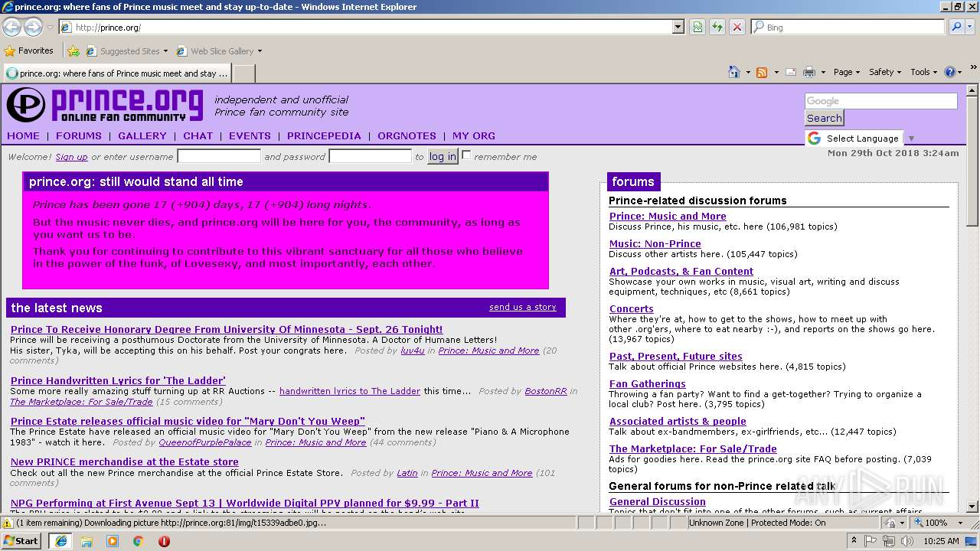Go to CHAT in site navigation
The image size is (980, 551).
(198, 135)
